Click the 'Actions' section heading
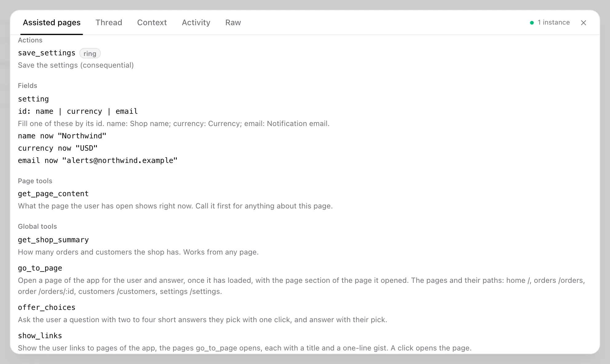610x364 pixels. [30, 40]
